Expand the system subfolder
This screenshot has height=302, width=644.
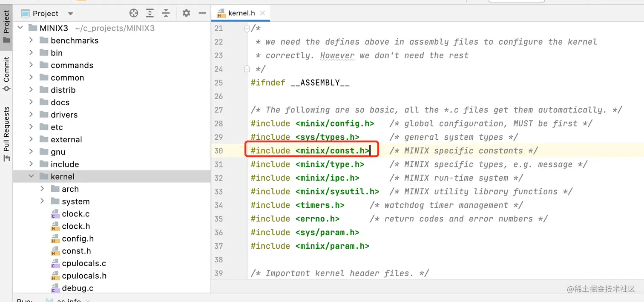pyautogui.click(x=42, y=201)
